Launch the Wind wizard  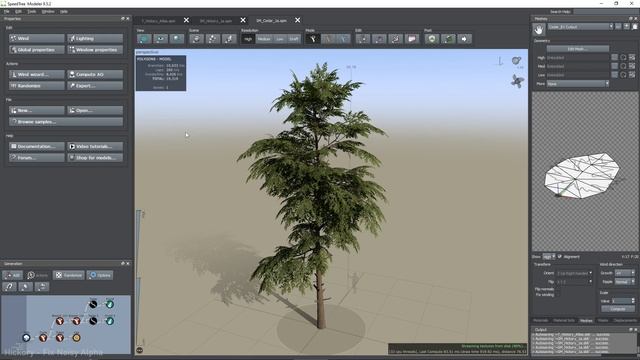point(37,75)
